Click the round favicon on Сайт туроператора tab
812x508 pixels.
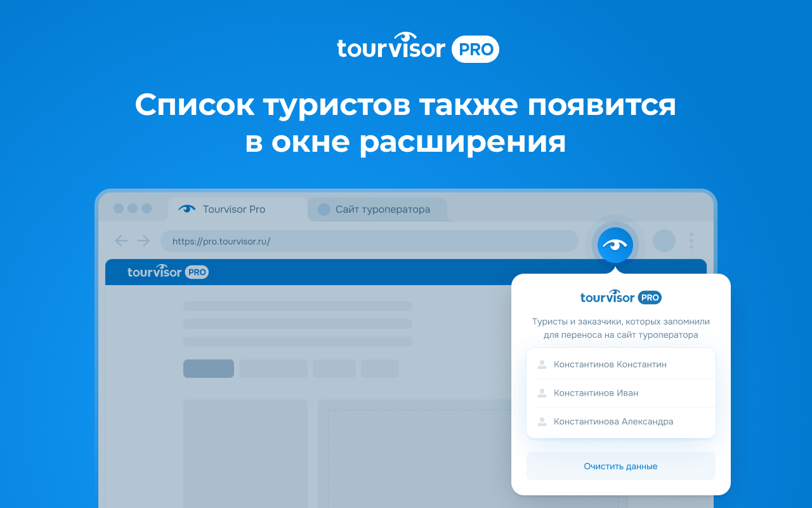coord(324,210)
